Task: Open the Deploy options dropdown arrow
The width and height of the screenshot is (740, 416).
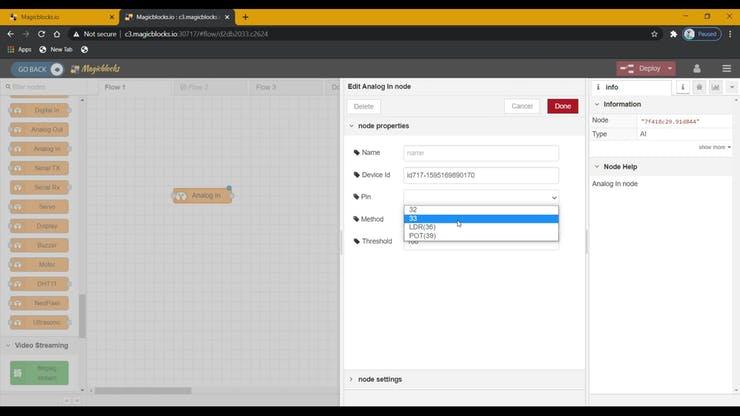Action: (x=669, y=68)
